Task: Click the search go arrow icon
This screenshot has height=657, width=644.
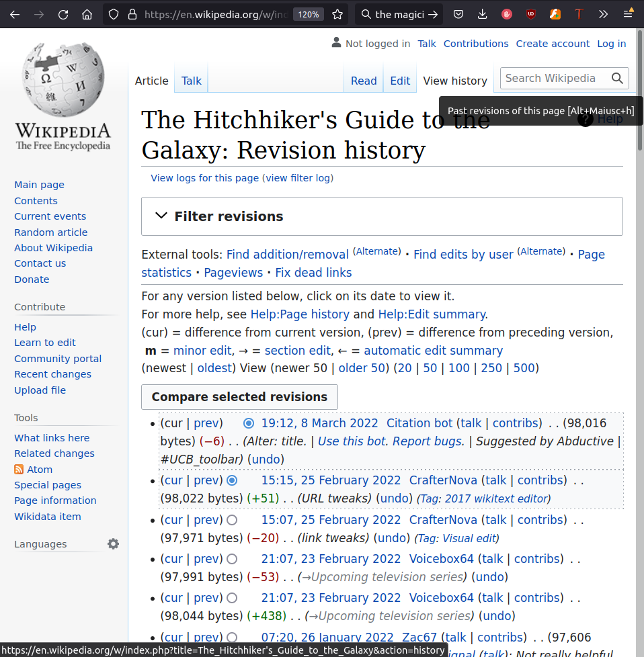Action: [x=433, y=15]
